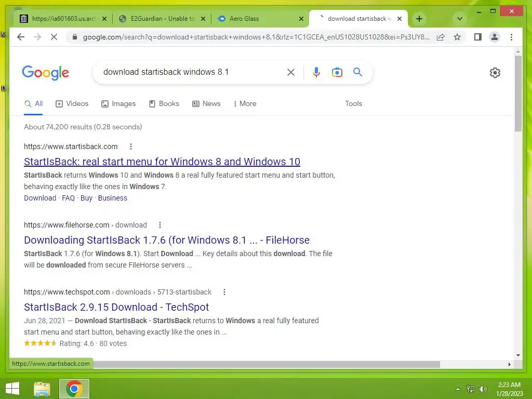The image size is (532, 399).
Task: Click the forward navigation arrow
Action: [37, 37]
